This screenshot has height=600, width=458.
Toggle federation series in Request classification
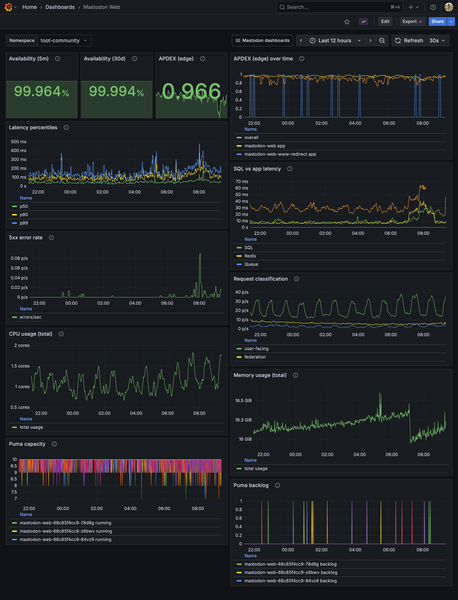pyautogui.click(x=255, y=357)
